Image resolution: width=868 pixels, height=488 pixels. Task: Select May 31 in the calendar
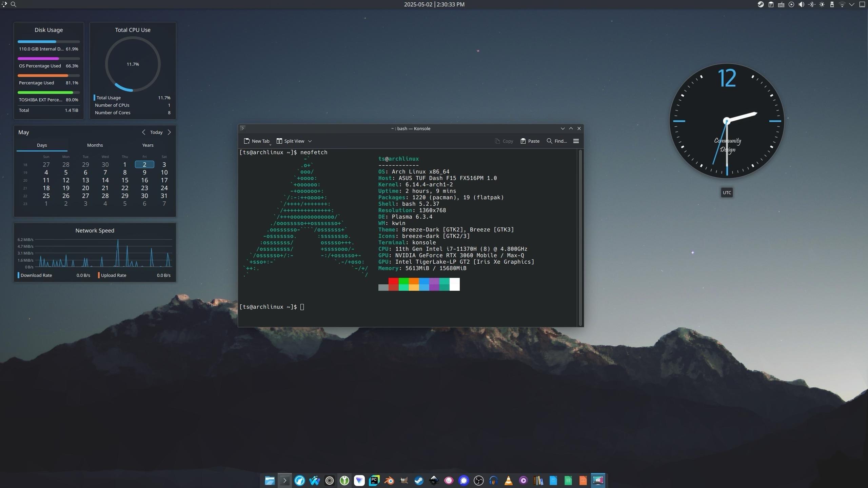[x=164, y=196]
